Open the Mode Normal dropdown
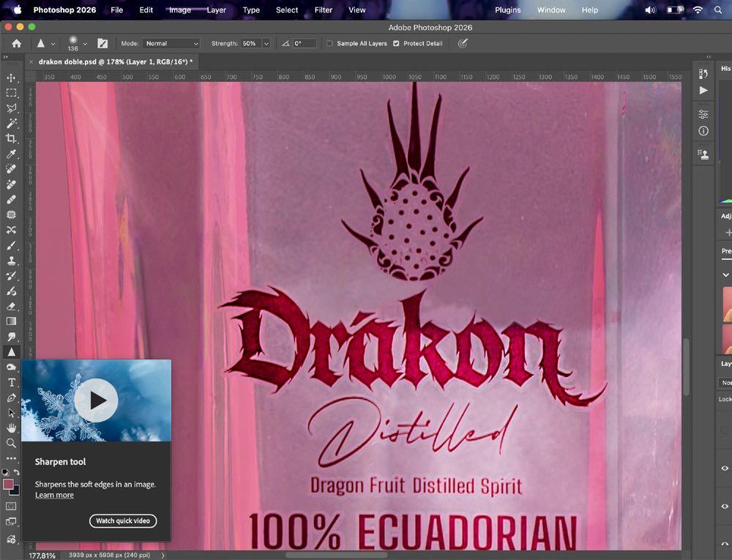Screen dimensions: 732x560 171,43
